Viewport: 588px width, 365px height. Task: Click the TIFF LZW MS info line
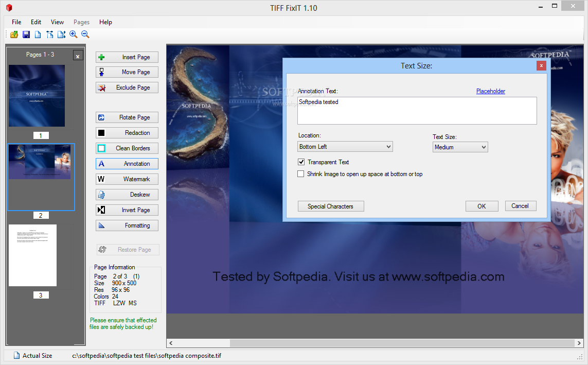click(x=116, y=303)
